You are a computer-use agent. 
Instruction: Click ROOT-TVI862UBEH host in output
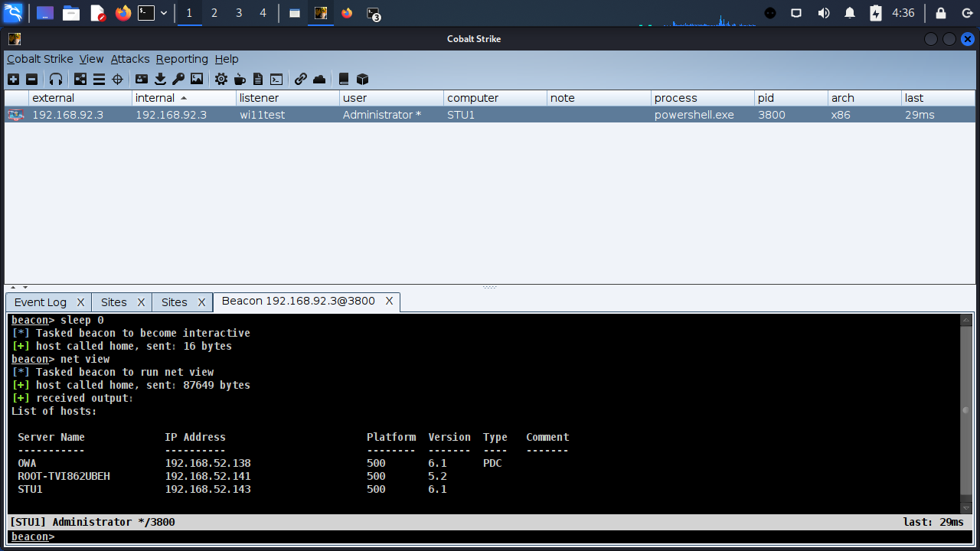pyautogui.click(x=64, y=476)
